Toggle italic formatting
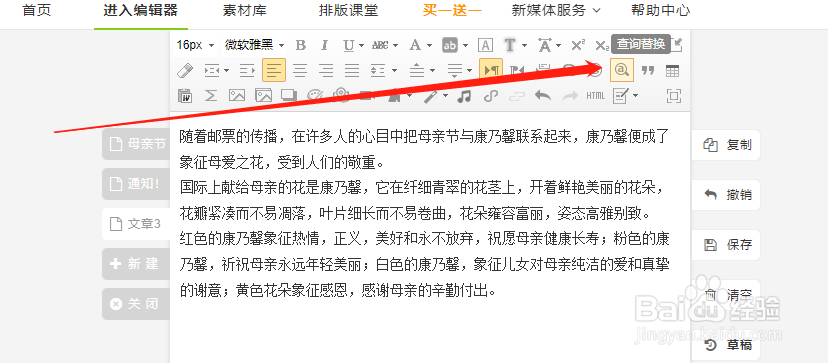Image resolution: width=828 pixels, height=363 pixels. coord(325,45)
